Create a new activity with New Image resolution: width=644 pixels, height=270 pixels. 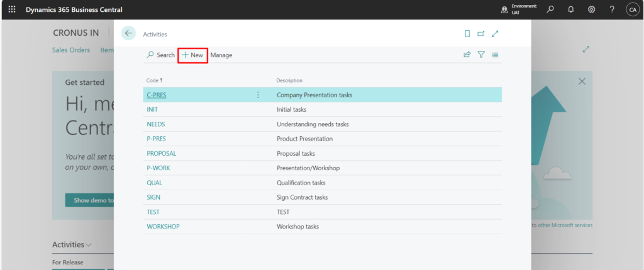click(x=193, y=55)
